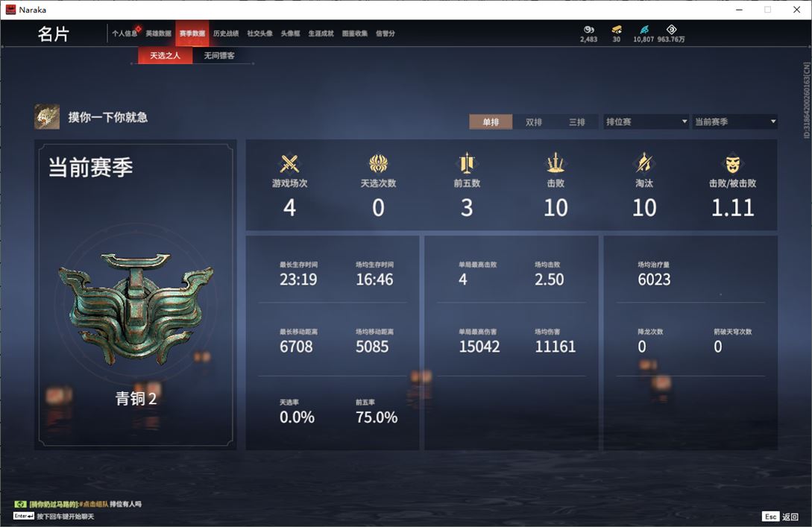Open the 英雄数据 tab

(x=159, y=33)
